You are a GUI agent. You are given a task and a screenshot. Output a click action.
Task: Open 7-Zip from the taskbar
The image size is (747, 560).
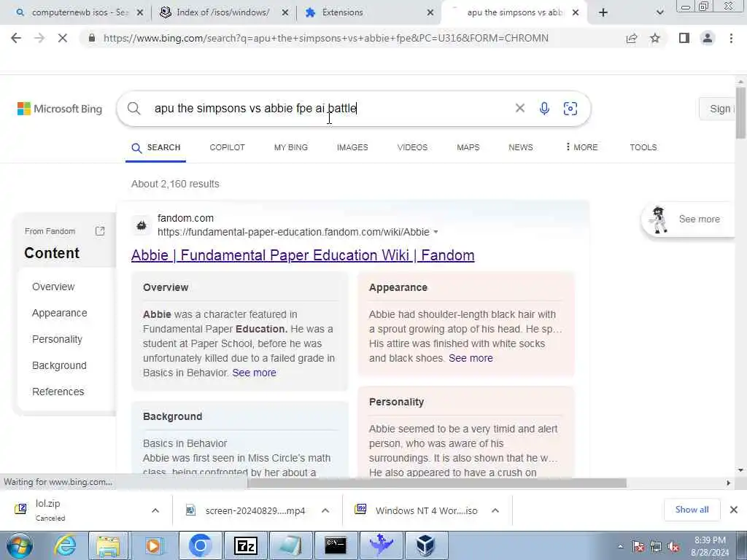tap(246, 545)
